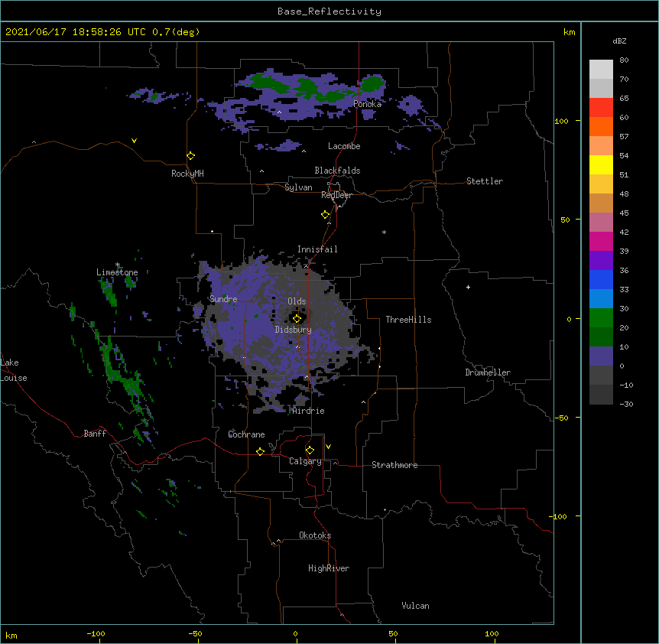Select the Sylvan label

298,187
